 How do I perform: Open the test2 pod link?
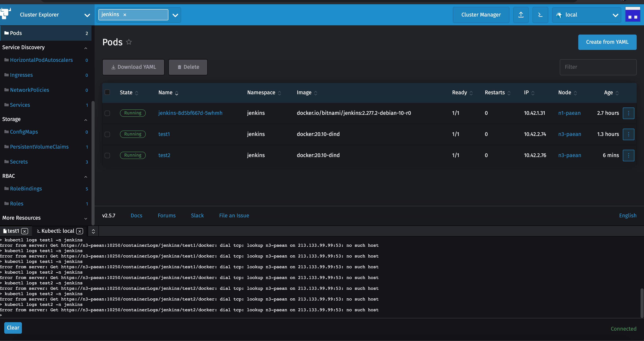(164, 155)
